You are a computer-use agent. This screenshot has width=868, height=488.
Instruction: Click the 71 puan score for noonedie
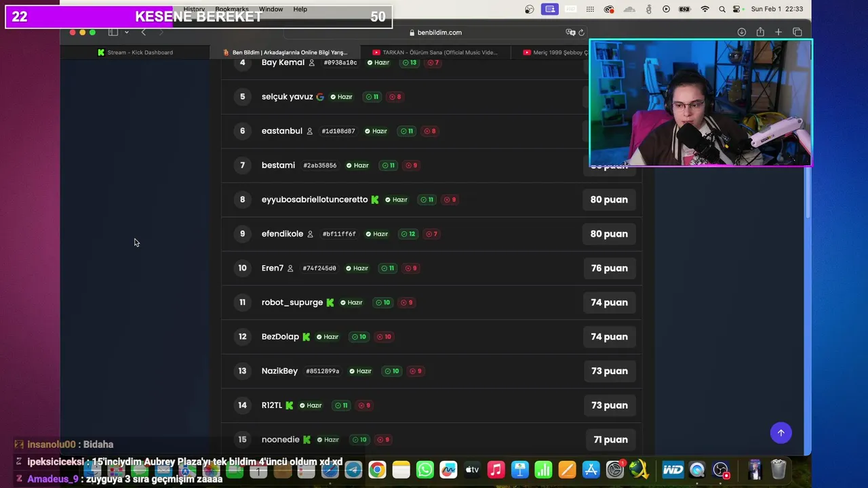tap(610, 440)
